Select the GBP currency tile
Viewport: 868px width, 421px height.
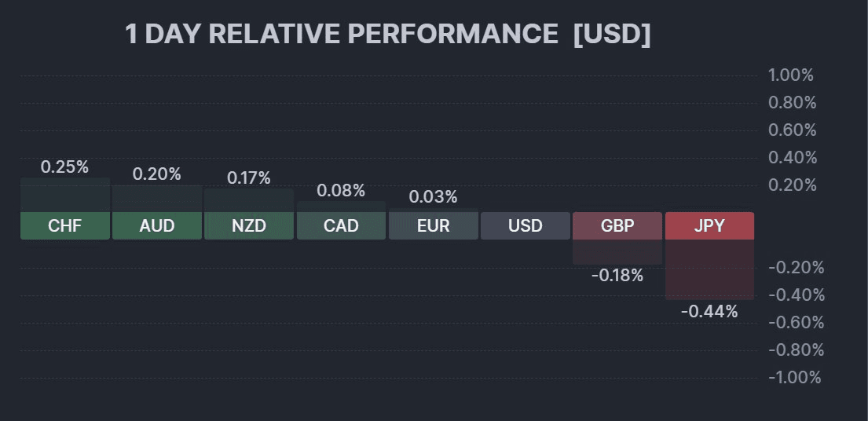click(x=617, y=226)
